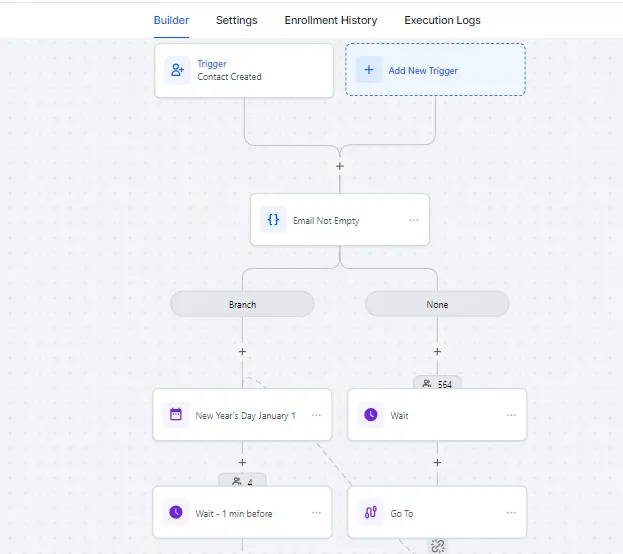Click the Go To step icon
The width and height of the screenshot is (623, 554).
click(371, 513)
